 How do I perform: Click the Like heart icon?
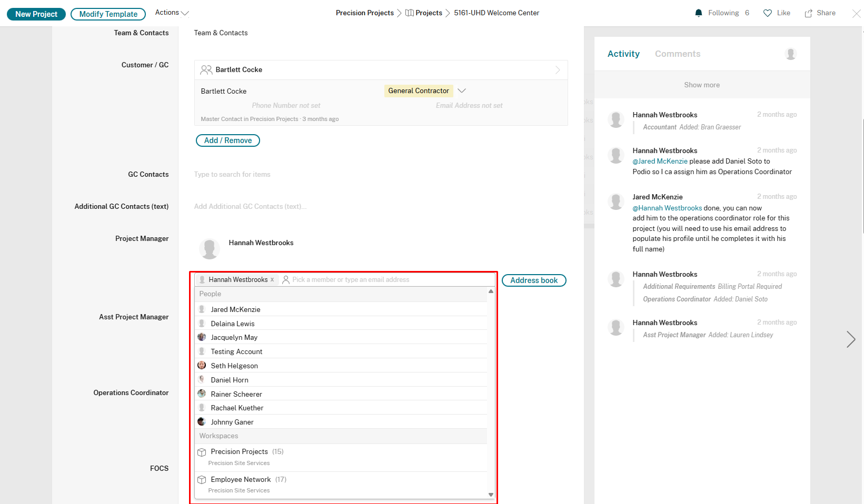(767, 13)
